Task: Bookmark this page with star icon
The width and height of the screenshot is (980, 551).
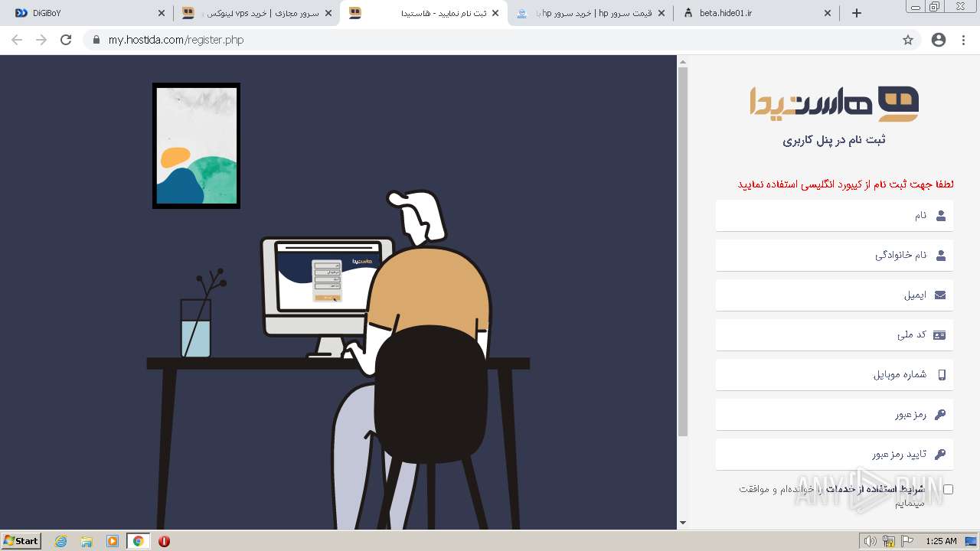Action: click(x=908, y=40)
